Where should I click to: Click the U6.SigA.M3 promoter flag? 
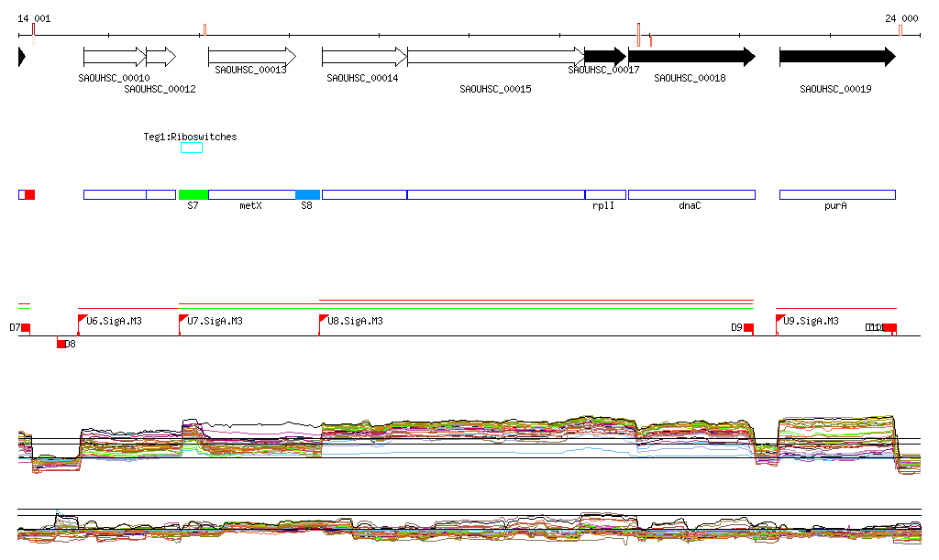tap(83, 319)
